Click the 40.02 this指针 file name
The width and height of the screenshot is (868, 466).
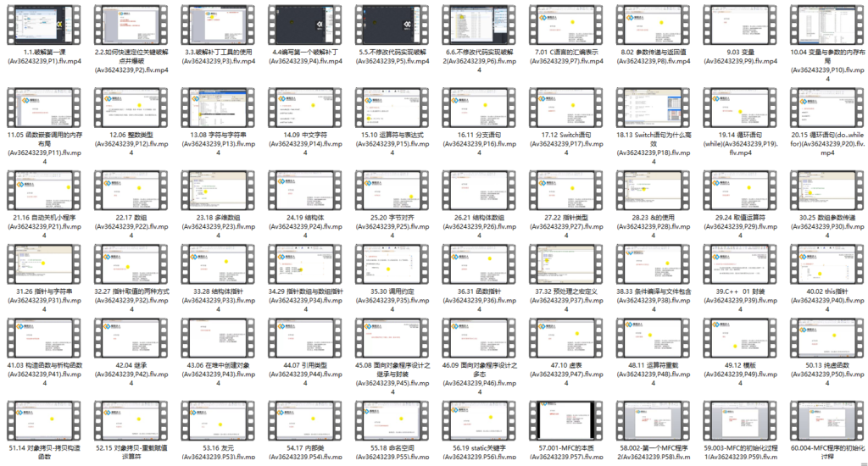click(827, 300)
